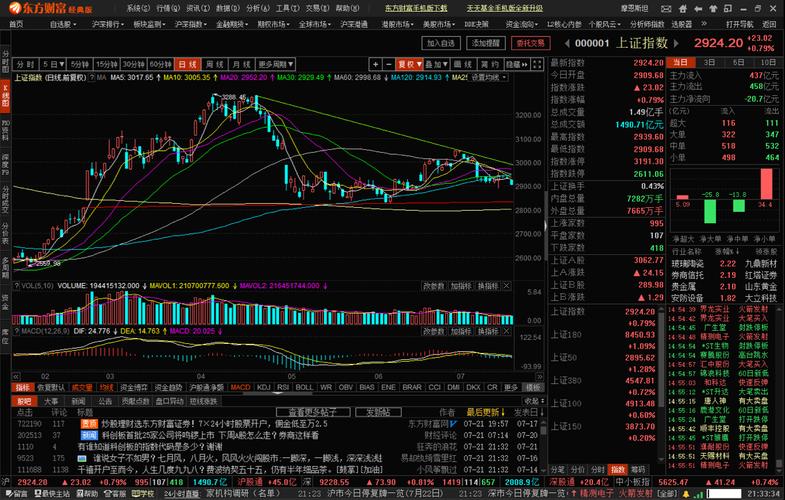Image resolution: width=785 pixels, height=500 pixels.
Task: Go to previous stock with left arrow
Action: click(567, 44)
